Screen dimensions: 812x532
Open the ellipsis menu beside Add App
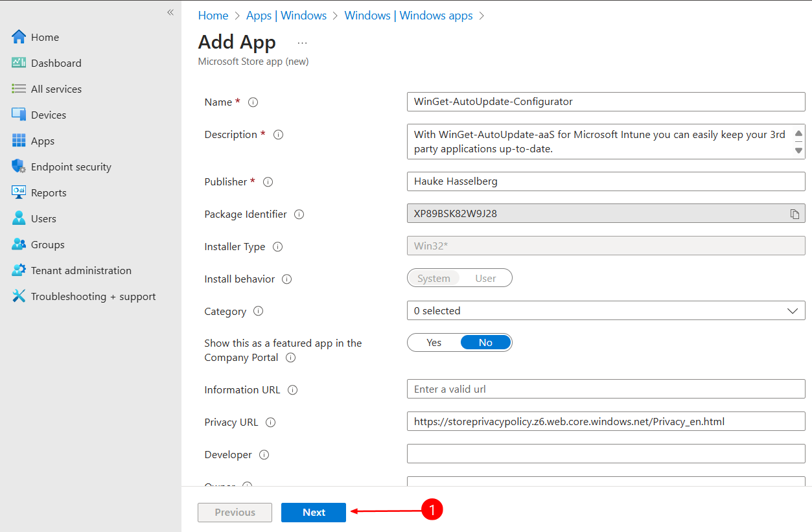pyautogui.click(x=302, y=43)
